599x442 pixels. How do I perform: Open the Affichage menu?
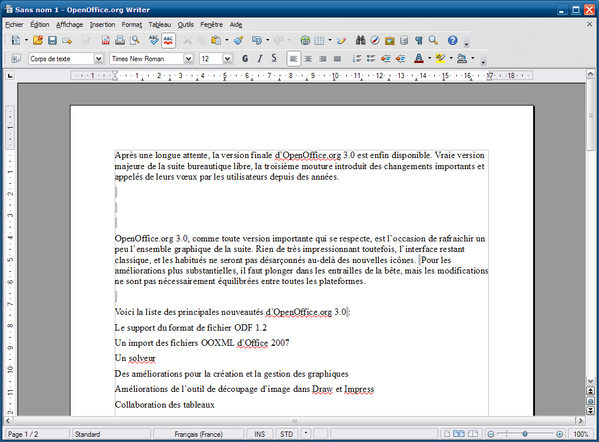[70, 24]
